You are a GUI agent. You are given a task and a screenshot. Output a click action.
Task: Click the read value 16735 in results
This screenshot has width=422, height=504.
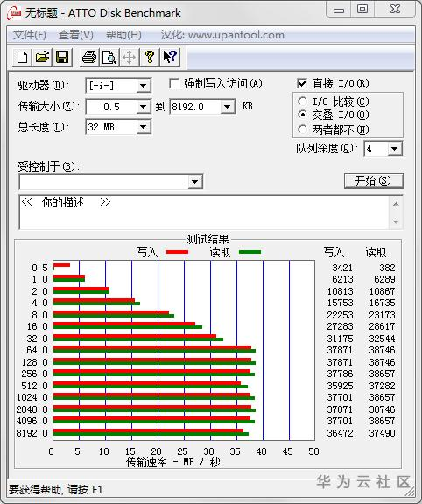tap(382, 303)
